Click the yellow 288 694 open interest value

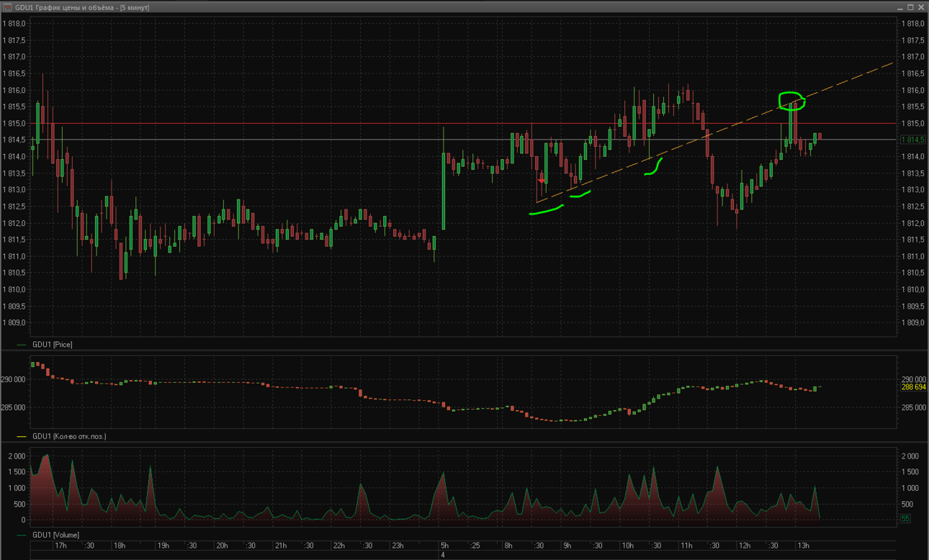point(914,387)
